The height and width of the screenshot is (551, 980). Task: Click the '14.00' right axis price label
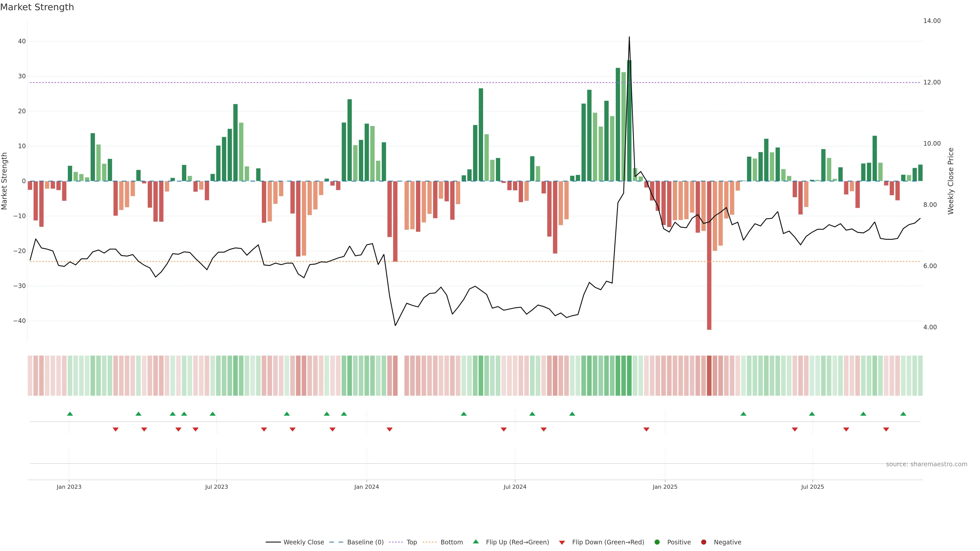click(x=932, y=21)
